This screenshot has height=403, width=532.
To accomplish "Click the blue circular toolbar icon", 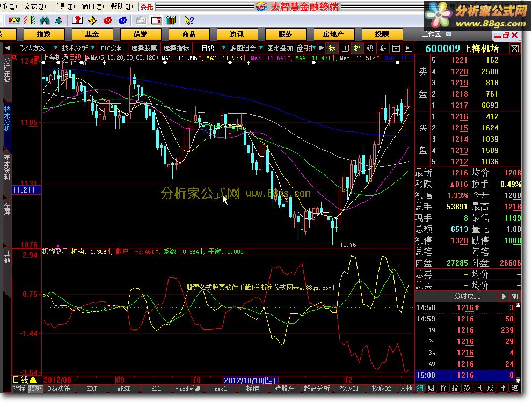I will coord(122,20).
